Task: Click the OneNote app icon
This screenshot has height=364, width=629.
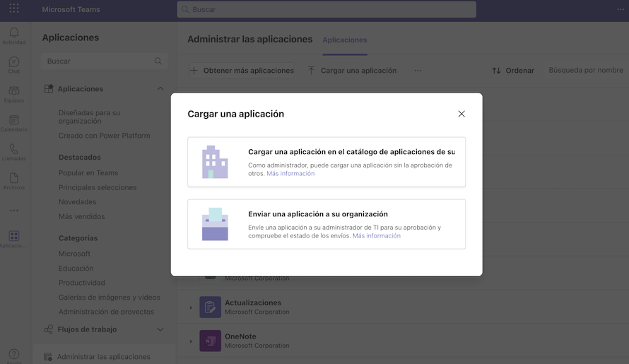Action: pos(210,341)
